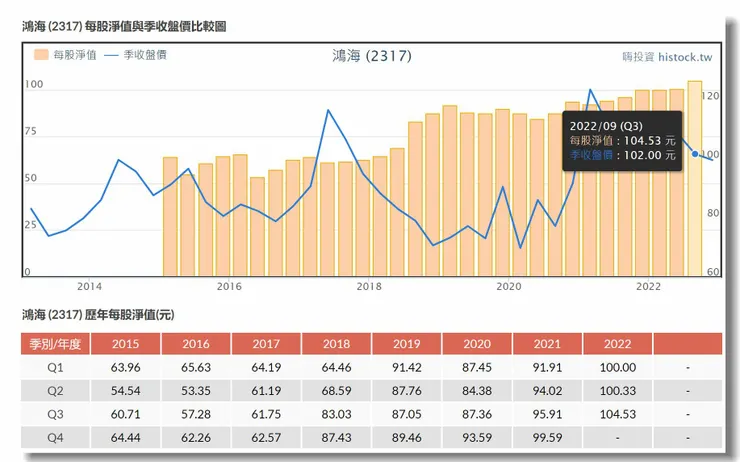
Task: Click the heading 鴻海 (2317) 歷年每股淨值(元)
Action: 98,315
